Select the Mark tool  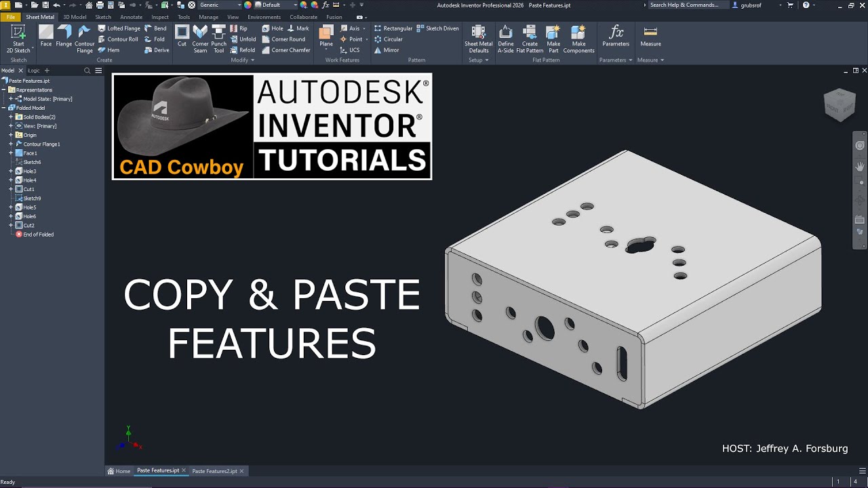[298, 28]
